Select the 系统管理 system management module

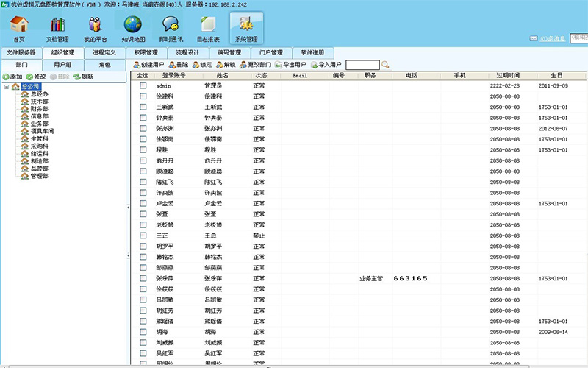point(246,28)
